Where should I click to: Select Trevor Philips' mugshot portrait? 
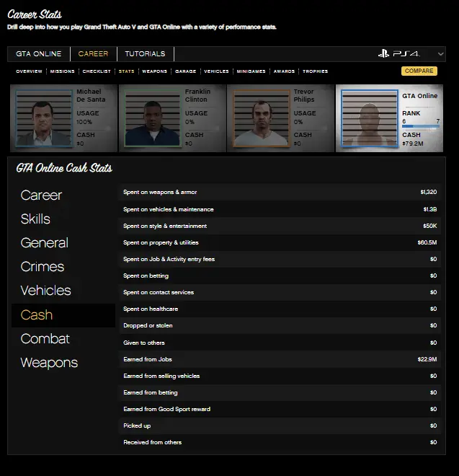coord(261,118)
